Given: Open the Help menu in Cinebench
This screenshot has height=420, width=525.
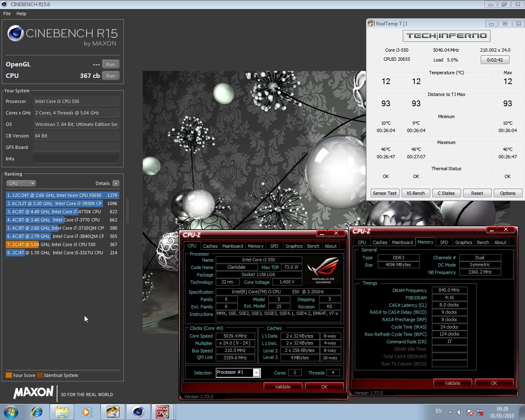Looking at the screenshot, I should [x=21, y=14].
